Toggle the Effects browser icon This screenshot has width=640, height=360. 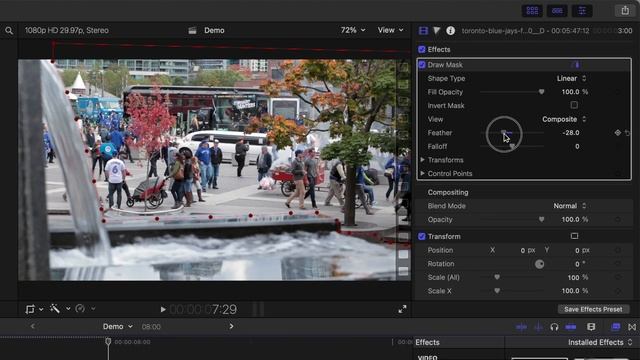click(616, 327)
